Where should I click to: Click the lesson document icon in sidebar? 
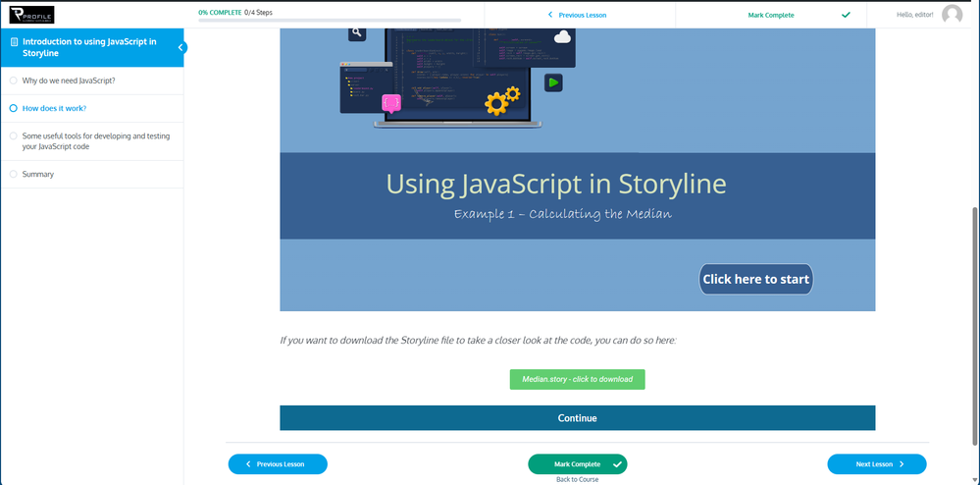tap(14, 42)
